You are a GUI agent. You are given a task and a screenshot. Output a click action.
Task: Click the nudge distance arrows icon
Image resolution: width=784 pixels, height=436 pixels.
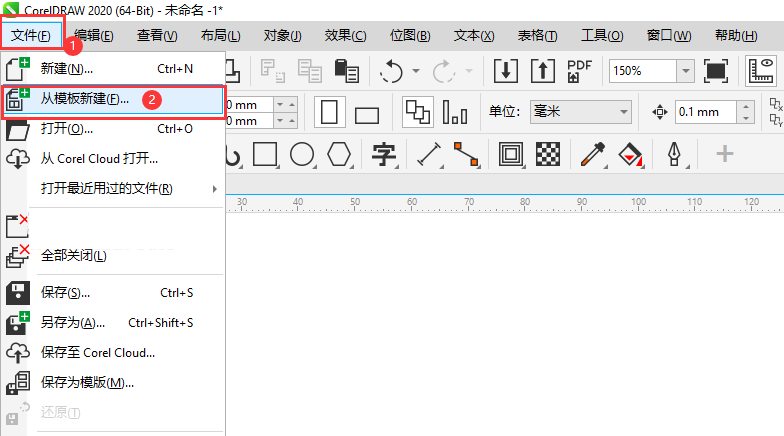click(660, 112)
